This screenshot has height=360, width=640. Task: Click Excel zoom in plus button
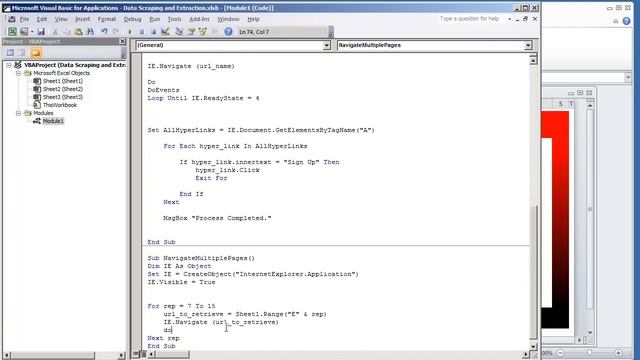(x=618, y=353)
